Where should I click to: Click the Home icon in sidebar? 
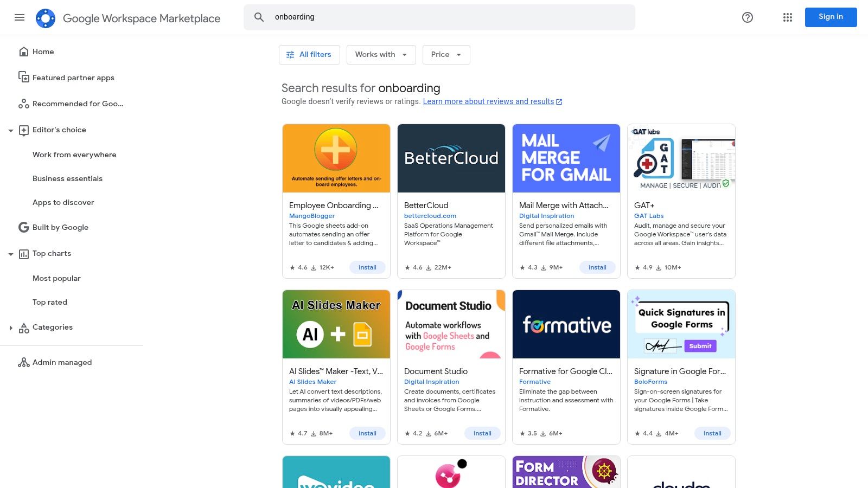pyautogui.click(x=24, y=52)
